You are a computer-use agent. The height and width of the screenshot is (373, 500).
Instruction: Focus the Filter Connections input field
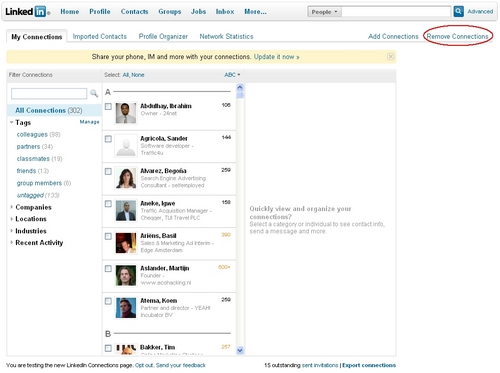[49, 94]
